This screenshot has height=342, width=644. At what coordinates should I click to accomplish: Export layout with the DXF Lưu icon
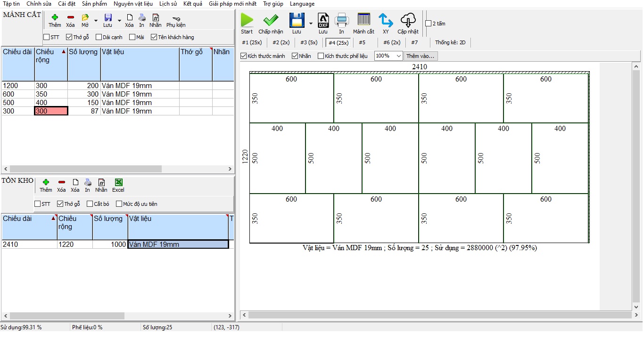[x=323, y=21]
